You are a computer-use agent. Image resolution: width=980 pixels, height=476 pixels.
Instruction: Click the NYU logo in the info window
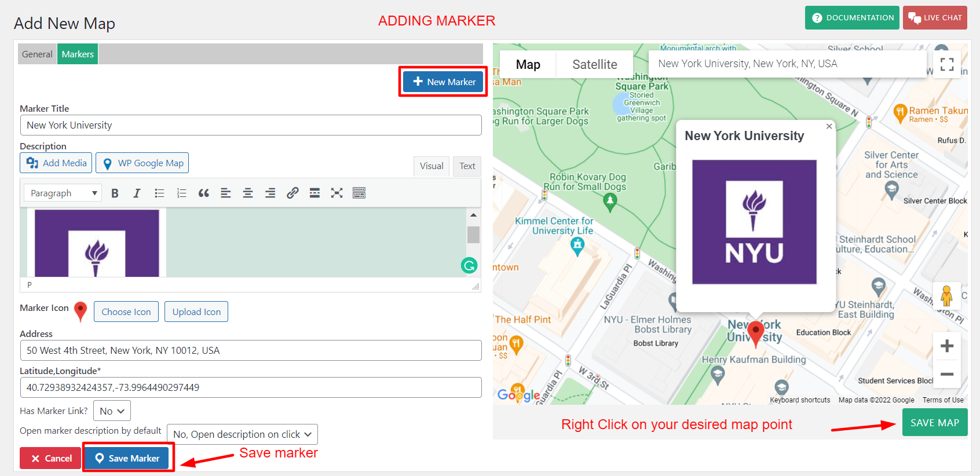pyautogui.click(x=755, y=222)
